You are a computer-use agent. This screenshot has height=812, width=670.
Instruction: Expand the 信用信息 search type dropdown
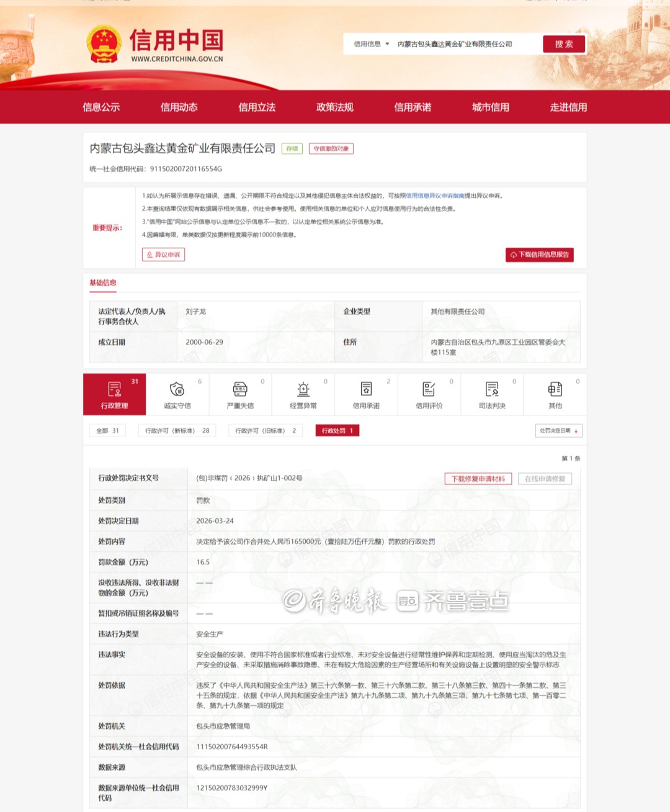click(x=371, y=44)
